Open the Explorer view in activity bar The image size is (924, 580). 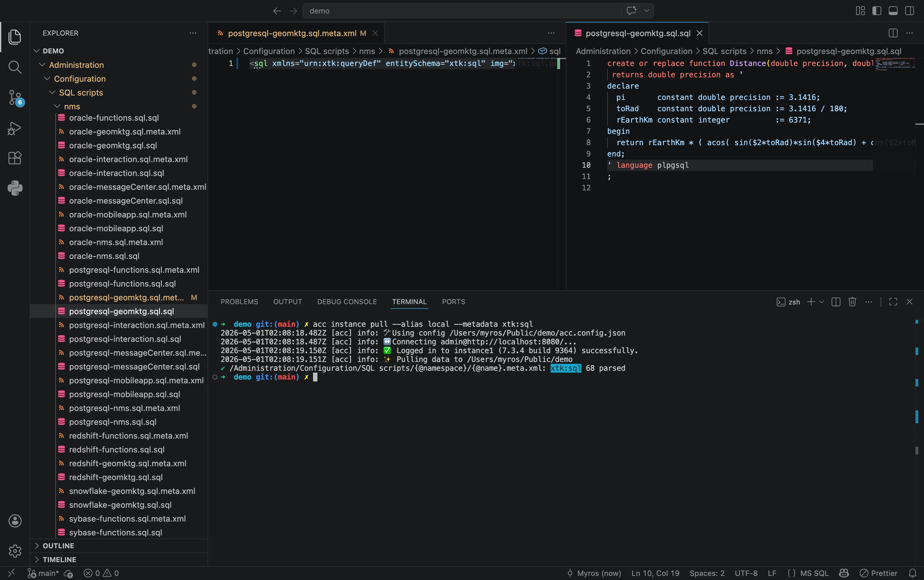point(14,37)
